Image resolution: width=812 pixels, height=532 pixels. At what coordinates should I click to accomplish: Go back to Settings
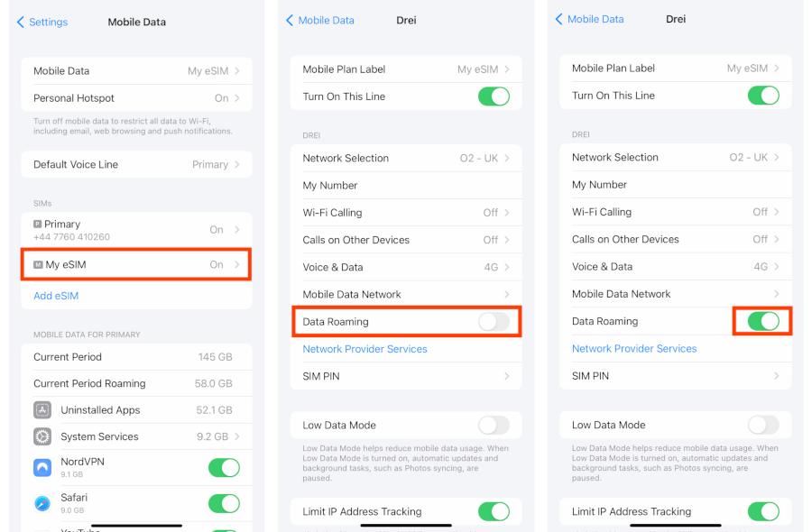pos(42,23)
